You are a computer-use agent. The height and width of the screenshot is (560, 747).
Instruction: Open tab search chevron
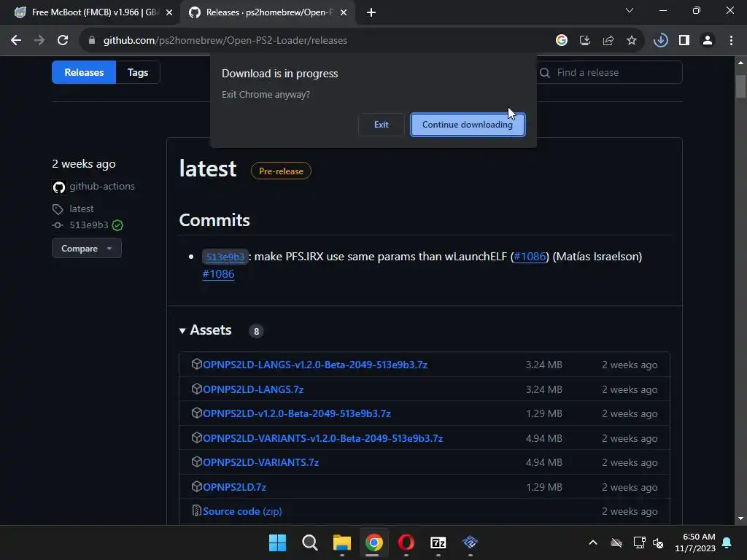630,10
